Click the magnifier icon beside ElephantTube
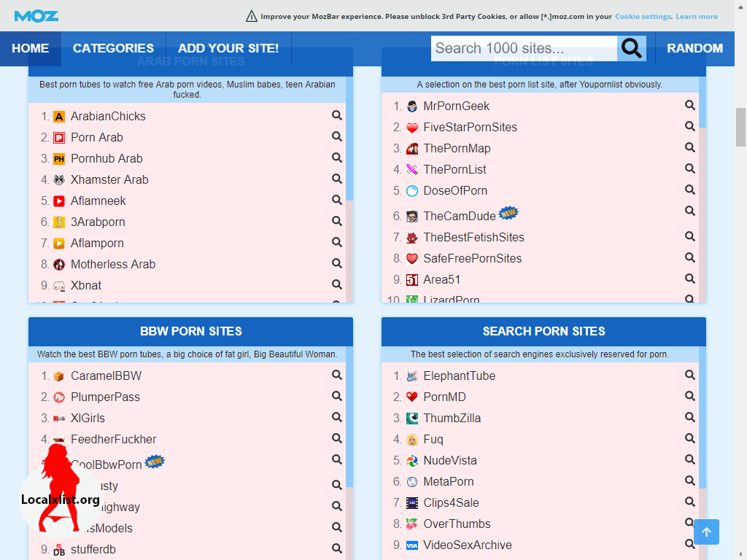 click(690, 376)
